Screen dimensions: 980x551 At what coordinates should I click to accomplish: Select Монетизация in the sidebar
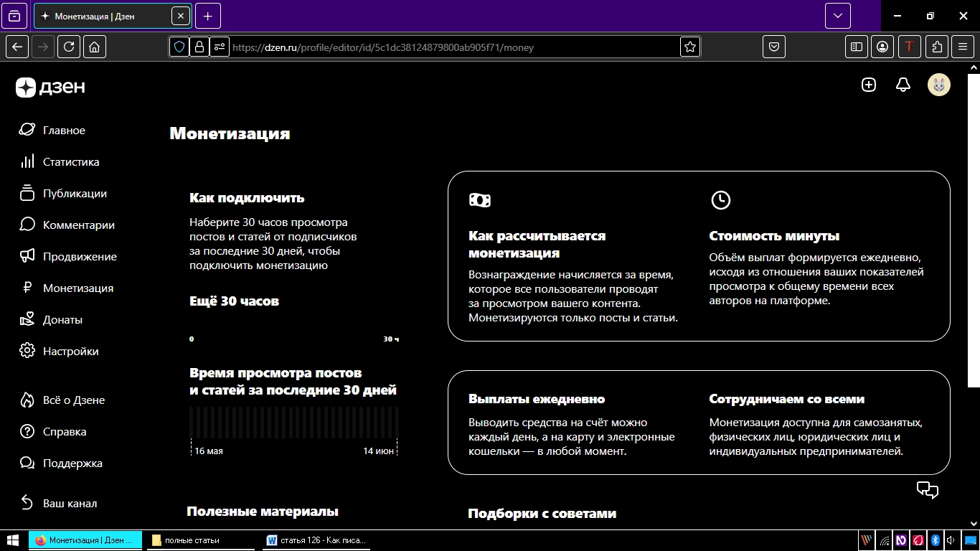[67, 288]
